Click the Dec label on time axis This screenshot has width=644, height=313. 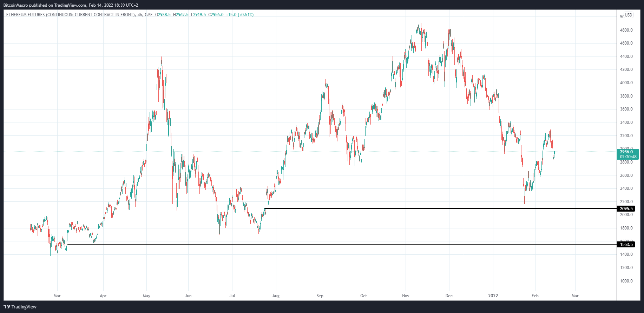(x=449, y=296)
